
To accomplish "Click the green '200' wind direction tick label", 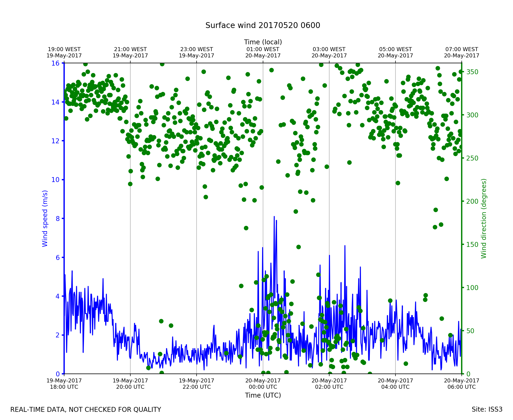I will tap(472, 201).
